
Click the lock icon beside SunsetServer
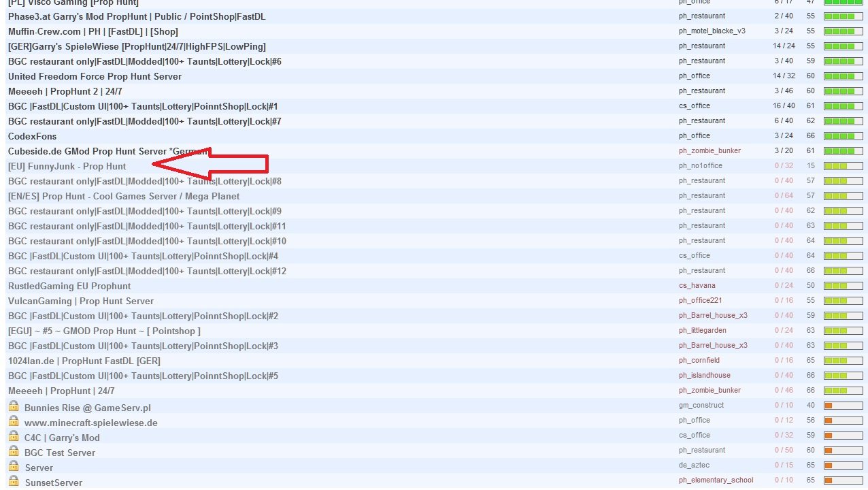pos(13,481)
